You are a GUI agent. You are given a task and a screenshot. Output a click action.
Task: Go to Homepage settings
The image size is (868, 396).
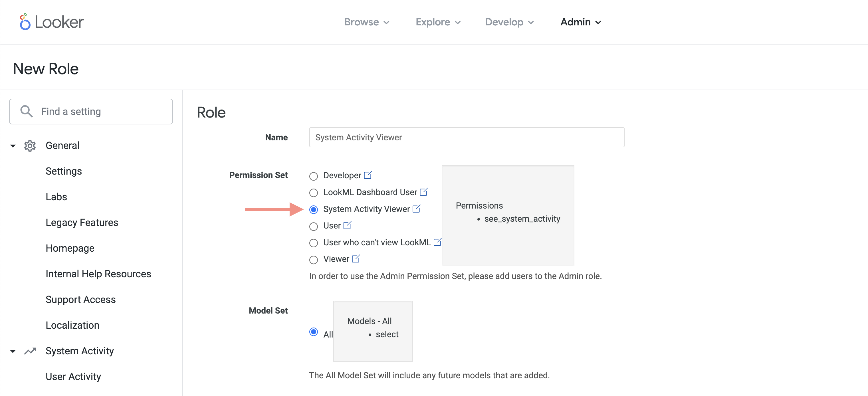(x=70, y=248)
